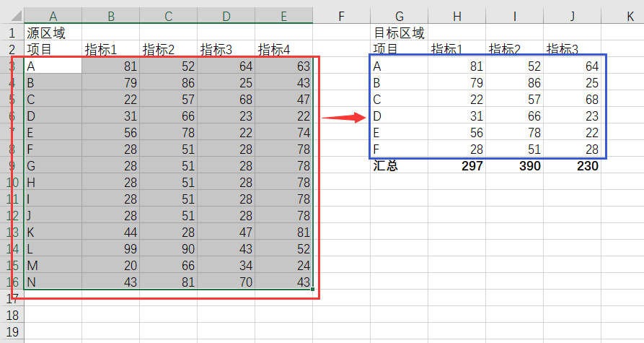Click item cell K in source table

click(53, 232)
